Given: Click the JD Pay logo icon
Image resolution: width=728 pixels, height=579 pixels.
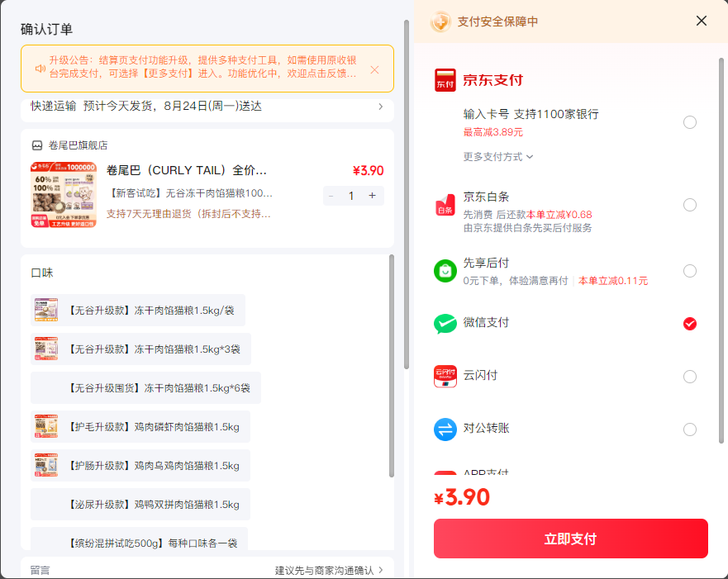Looking at the screenshot, I should 445,80.
